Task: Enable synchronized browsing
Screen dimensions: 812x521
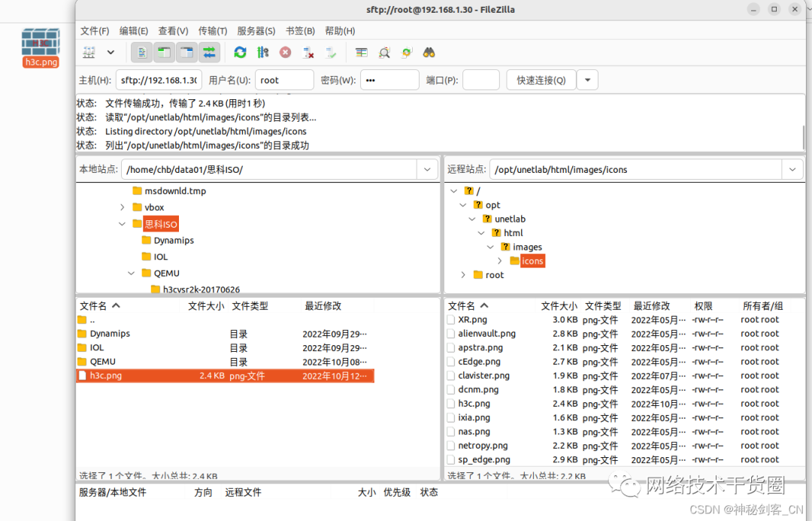Action: [406, 52]
